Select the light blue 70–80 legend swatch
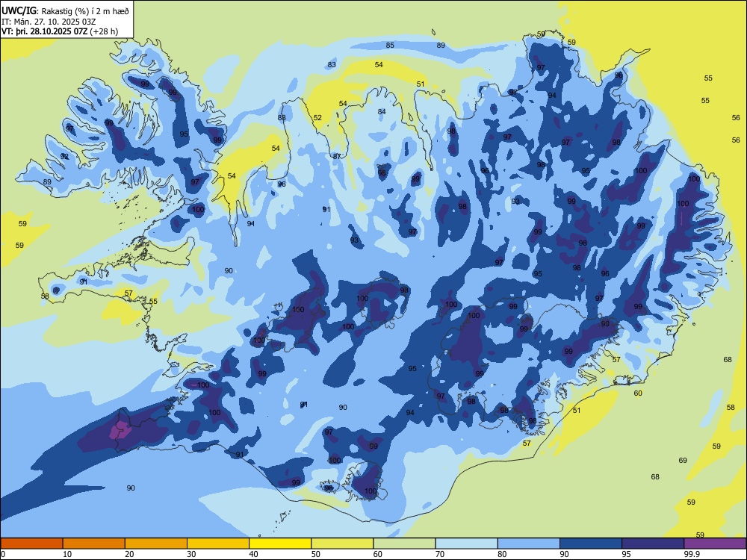 click(466, 544)
